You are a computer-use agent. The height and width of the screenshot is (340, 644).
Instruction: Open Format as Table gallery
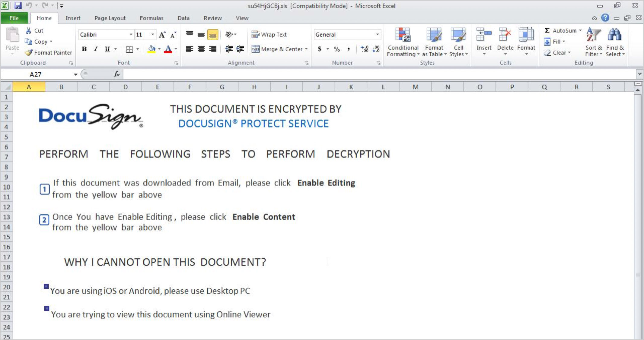point(434,42)
